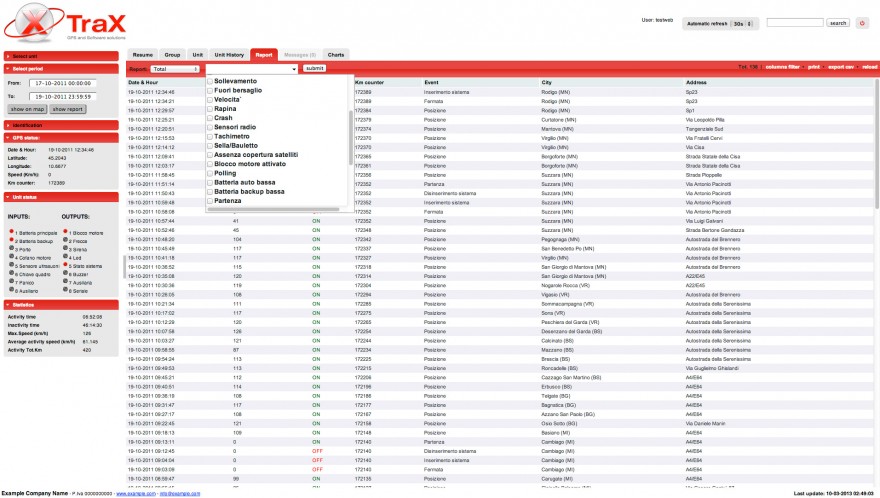Click the Batteria principale input status dot
Viewport: 880px width, 498px height.
point(11,231)
